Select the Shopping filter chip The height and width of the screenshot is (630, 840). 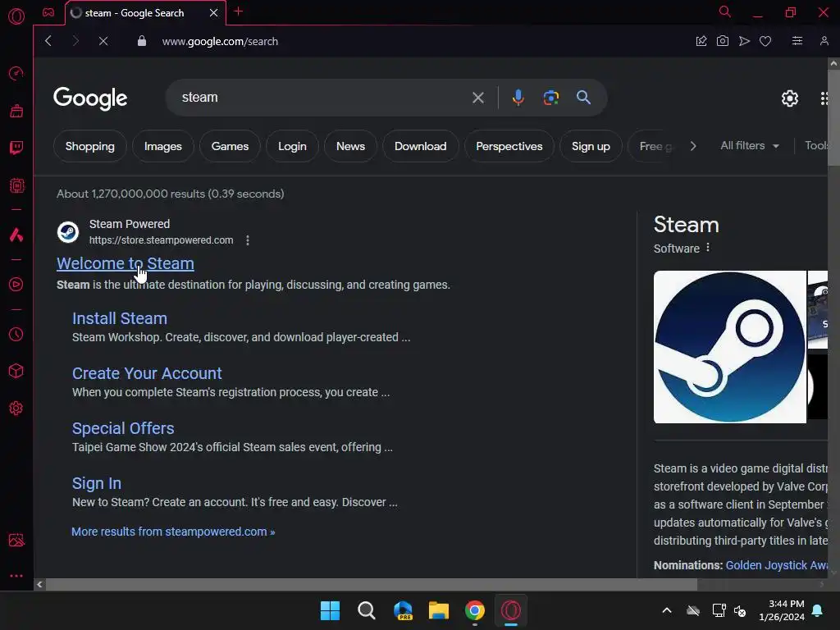tap(90, 146)
